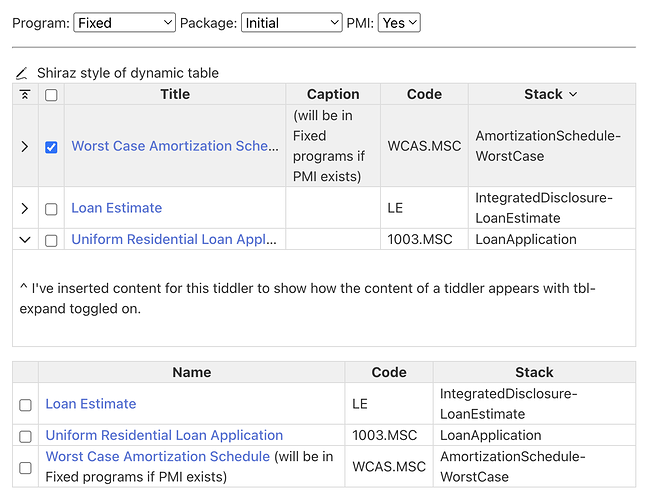Open the Loan Estimate link in top table
The image size is (652, 500).
(116, 208)
